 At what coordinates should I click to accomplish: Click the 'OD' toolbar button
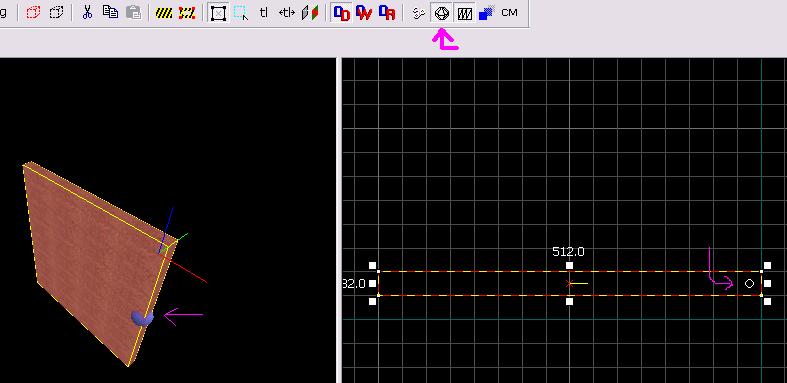point(342,13)
